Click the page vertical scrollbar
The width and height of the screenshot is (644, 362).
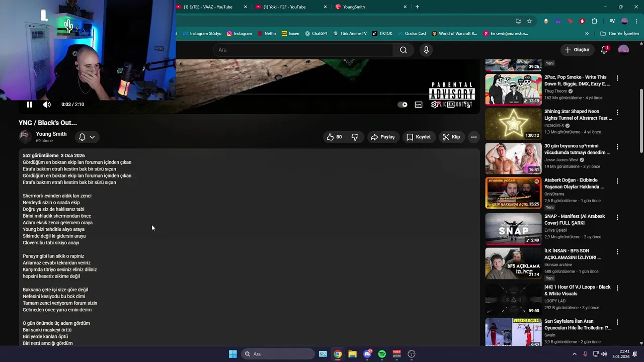click(641, 121)
